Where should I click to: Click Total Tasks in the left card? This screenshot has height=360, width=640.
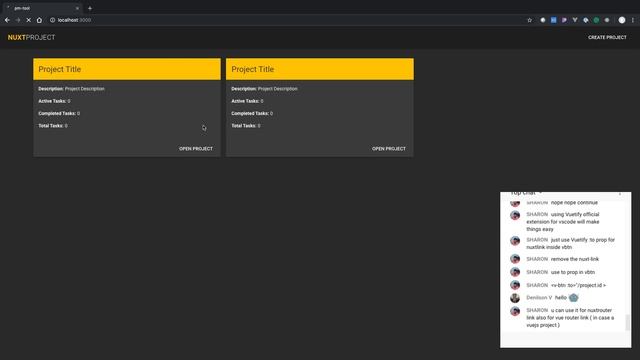(x=53, y=126)
